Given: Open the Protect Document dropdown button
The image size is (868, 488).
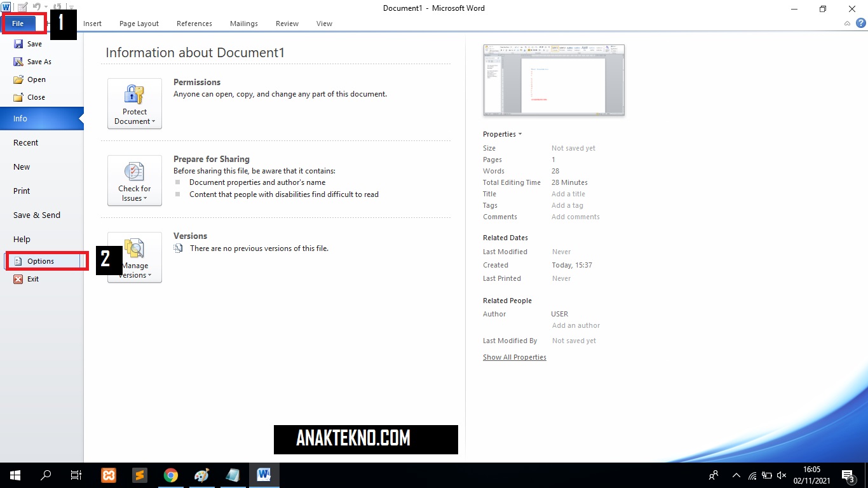Looking at the screenshot, I should (135, 104).
